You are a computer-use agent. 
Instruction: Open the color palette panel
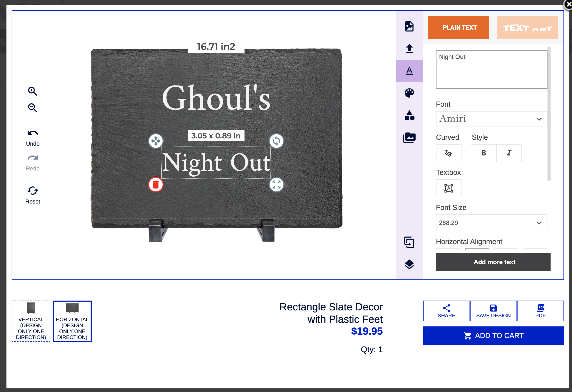pyautogui.click(x=409, y=93)
